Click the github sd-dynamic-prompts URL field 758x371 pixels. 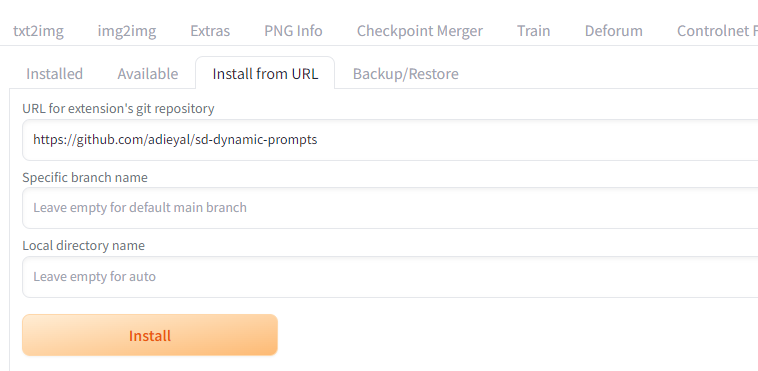(390, 140)
